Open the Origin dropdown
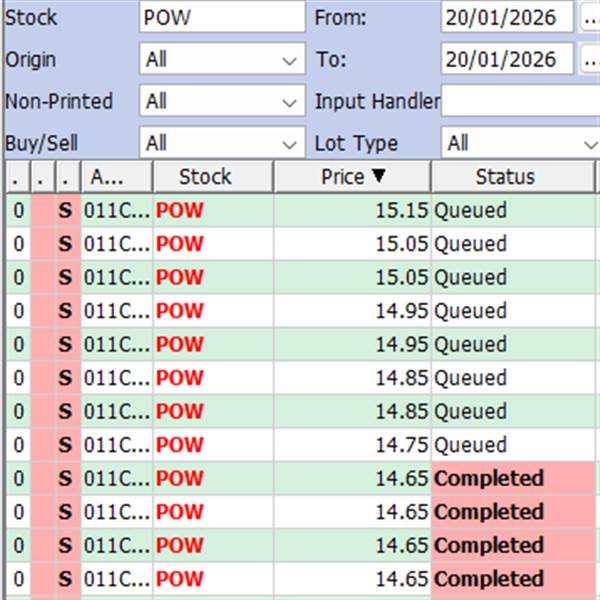The width and height of the screenshot is (600, 600). [222, 59]
